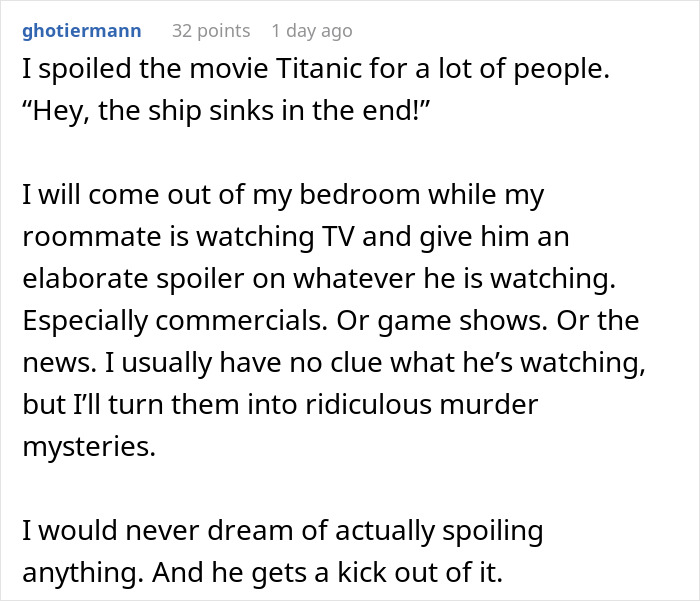Screen dimensions: 700x601
Task: Open the ghotiermann user profile link
Action: click(x=81, y=31)
